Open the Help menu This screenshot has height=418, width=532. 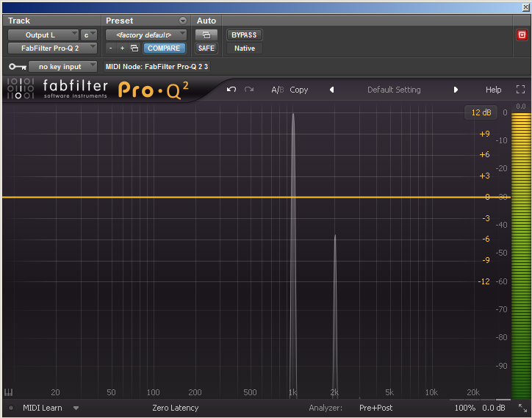coord(493,90)
